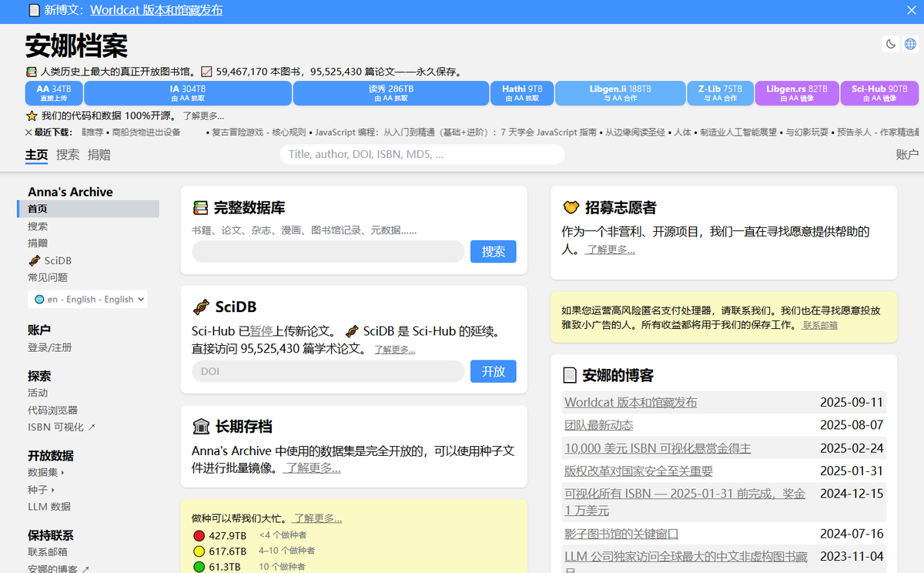The image size is (924, 573).
Task: Open 常见问题 in the sidebar
Action: (x=48, y=277)
